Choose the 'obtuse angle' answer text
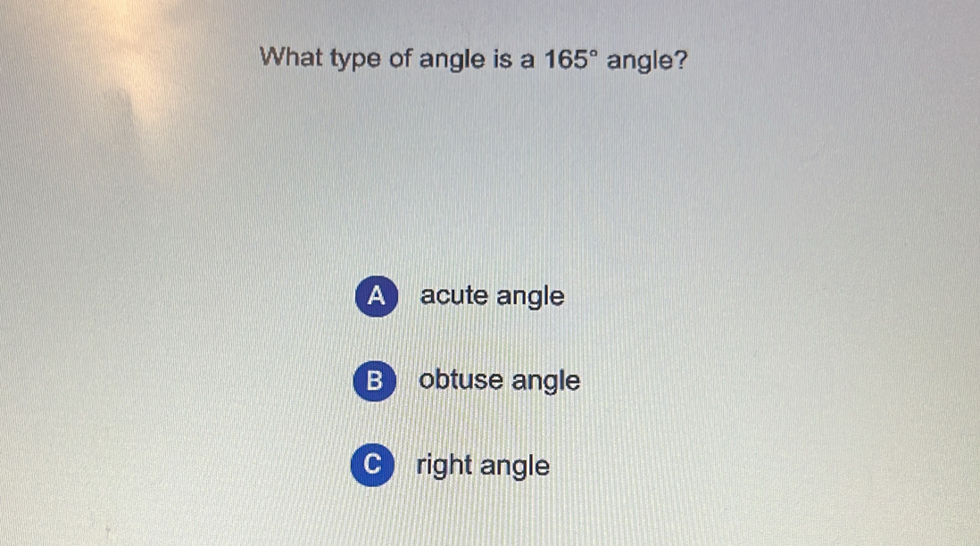Screen dimensions: 980x546 (x=499, y=381)
